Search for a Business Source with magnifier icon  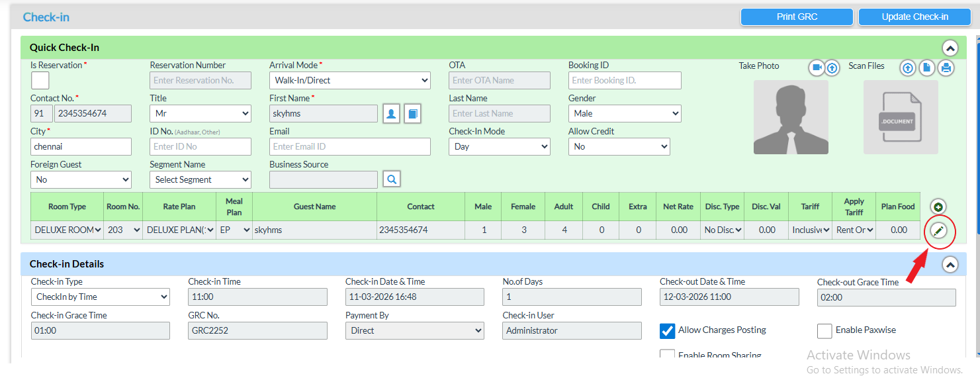[x=392, y=179]
